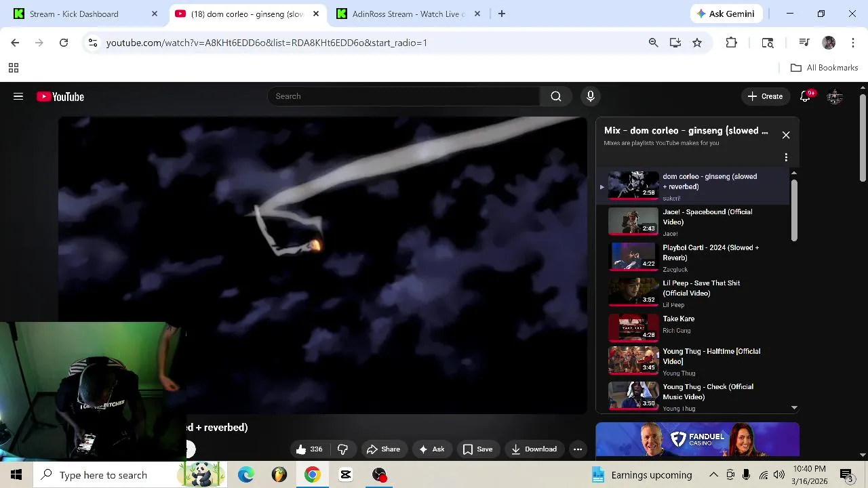Viewport: 868px width, 488px height.
Task: Close the Mix playlist panel
Action: click(786, 135)
